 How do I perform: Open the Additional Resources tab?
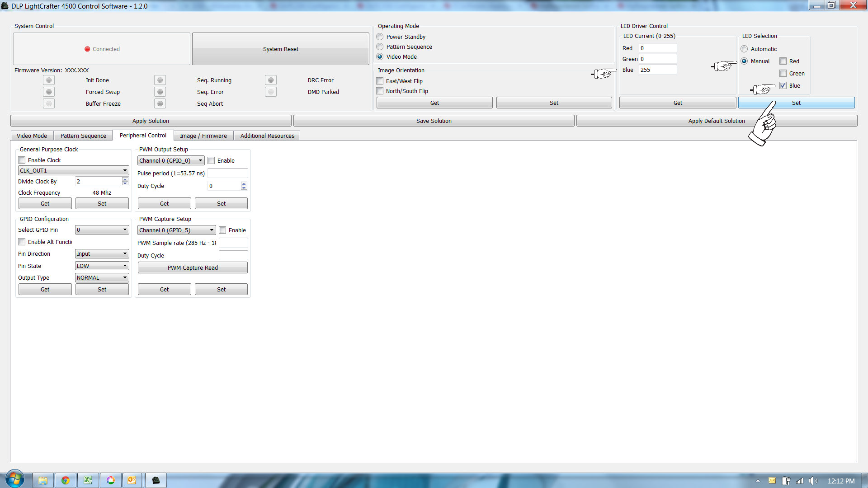(x=267, y=136)
